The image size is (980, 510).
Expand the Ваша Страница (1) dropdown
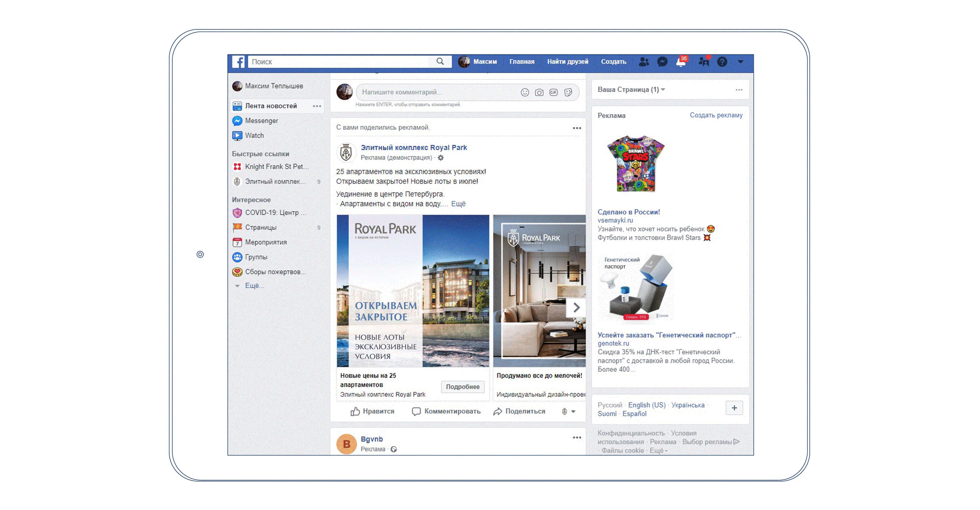pos(631,90)
